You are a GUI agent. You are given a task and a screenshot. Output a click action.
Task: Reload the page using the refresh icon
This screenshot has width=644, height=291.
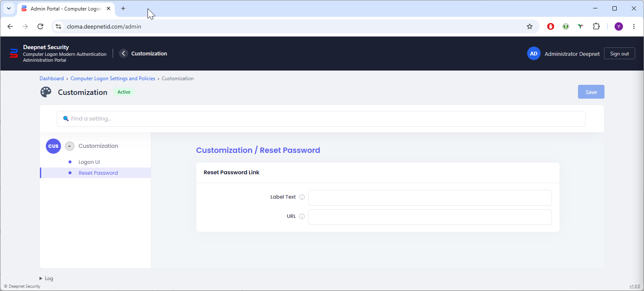click(40, 26)
